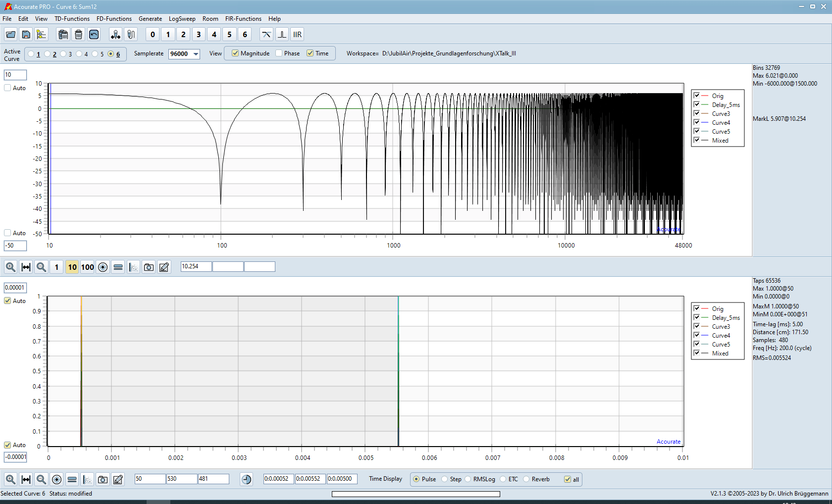Click the highlighted 10 Hz start button
This screenshot has height=504, width=832.
click(x=72, y=267)
